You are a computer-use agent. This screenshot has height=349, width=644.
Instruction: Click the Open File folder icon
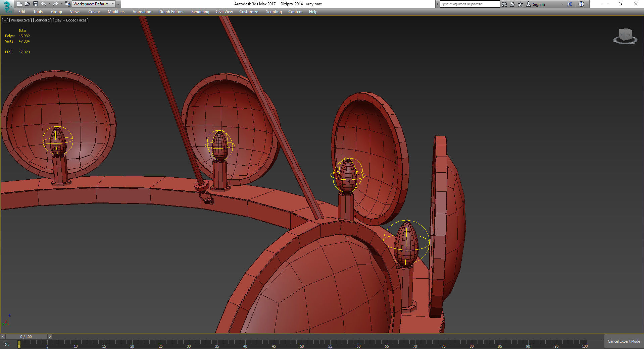point(28,4)
